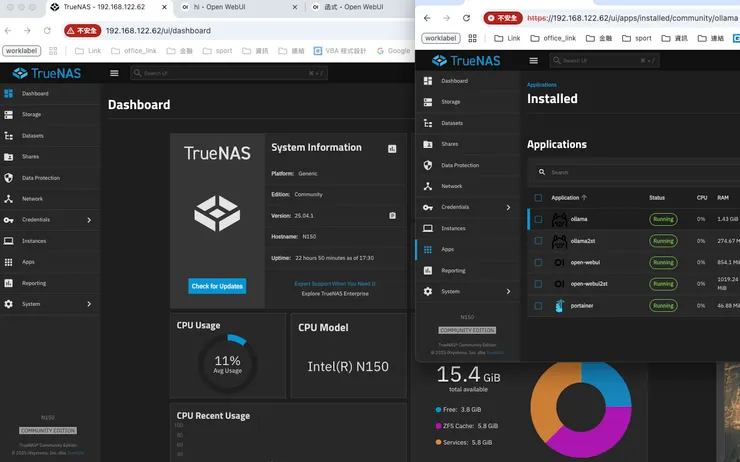Click Datasets icon in right window sidebar
The height and width of the screenshot is (462, 740).
click(428, 123)
